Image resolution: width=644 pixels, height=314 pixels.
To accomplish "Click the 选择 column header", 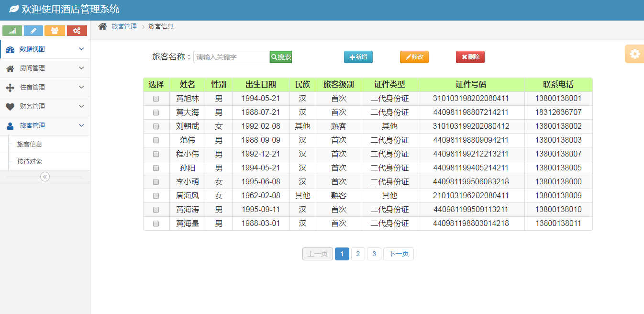I will [156, 85].
